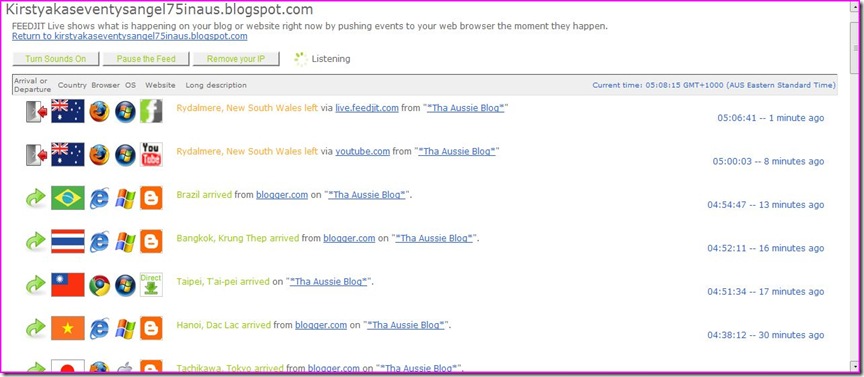Open Tha Aussie Blog link in Taipei row

click(329, 282)
